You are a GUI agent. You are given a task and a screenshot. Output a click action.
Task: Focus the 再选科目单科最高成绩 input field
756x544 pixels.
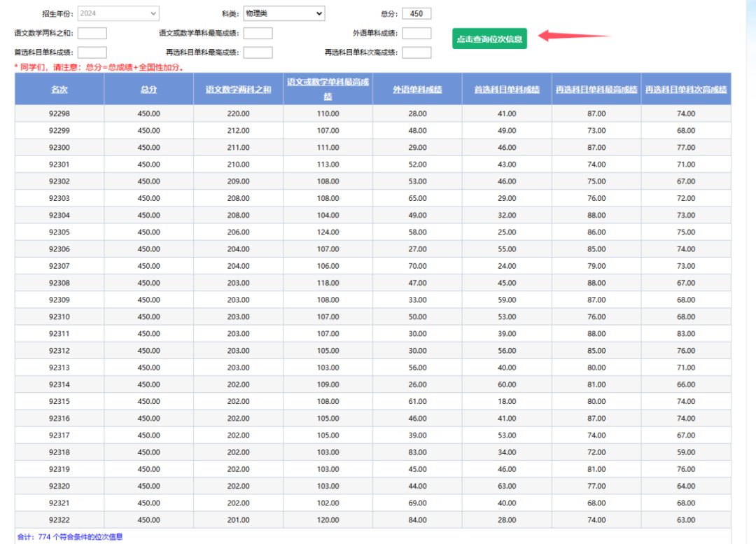(258, 53)
